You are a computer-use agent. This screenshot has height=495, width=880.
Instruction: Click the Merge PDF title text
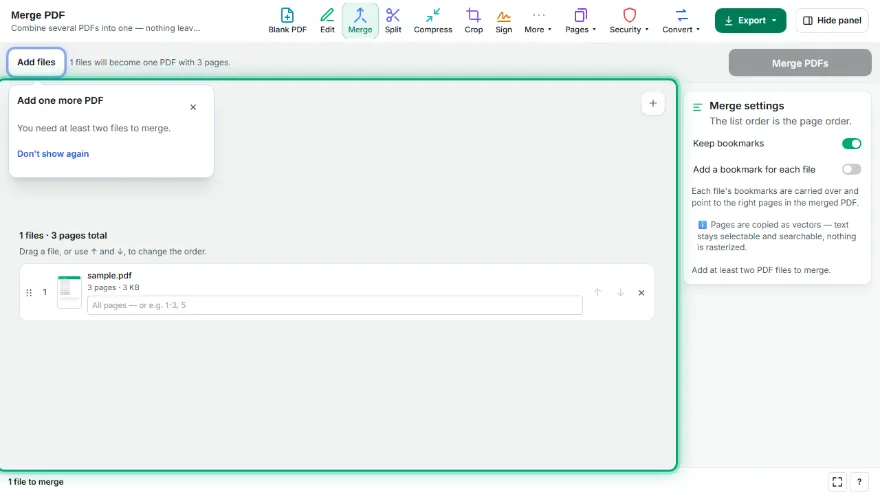point(38,15)
